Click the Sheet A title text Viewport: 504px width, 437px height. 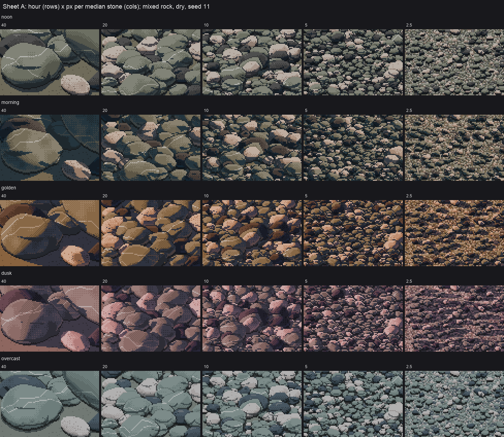coord(106,7)
